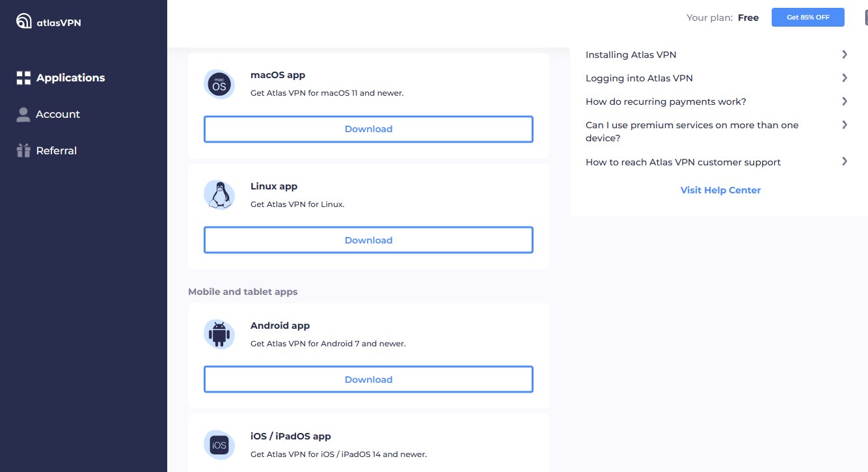Click the Free plan label
The height and width of the screenshot is (472, 868).
[x=748, y=18]
